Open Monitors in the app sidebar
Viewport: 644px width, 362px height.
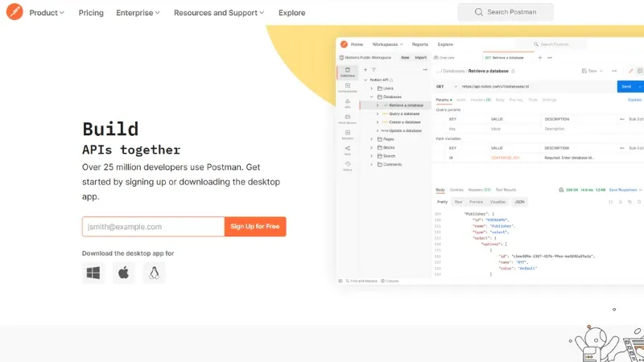(x=348, y=134)
